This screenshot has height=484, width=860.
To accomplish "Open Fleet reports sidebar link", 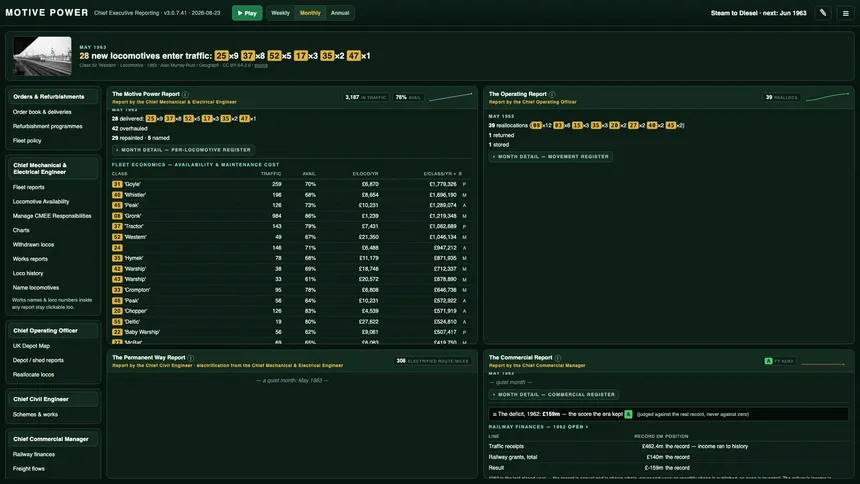I will pos(29,187).
